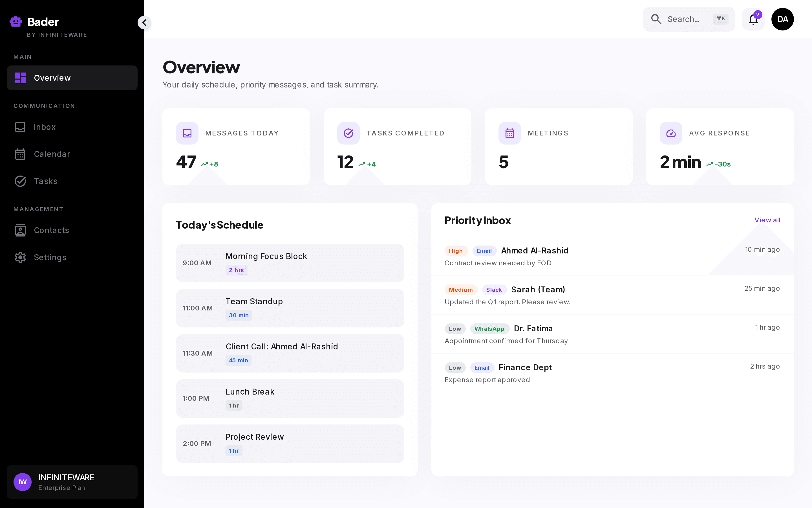This screenshot has height=508, width=812.
Task: Open the Finance Dept message
Action: tap(612, 373)
